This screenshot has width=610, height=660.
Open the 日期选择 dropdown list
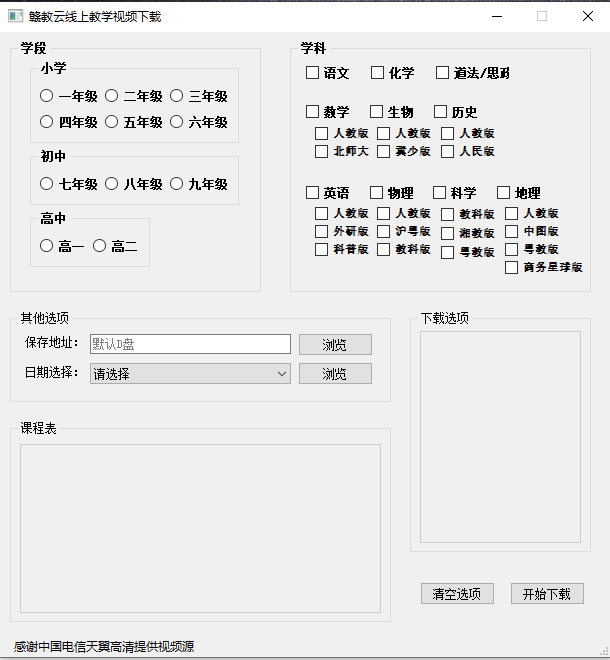coord(190,374)
